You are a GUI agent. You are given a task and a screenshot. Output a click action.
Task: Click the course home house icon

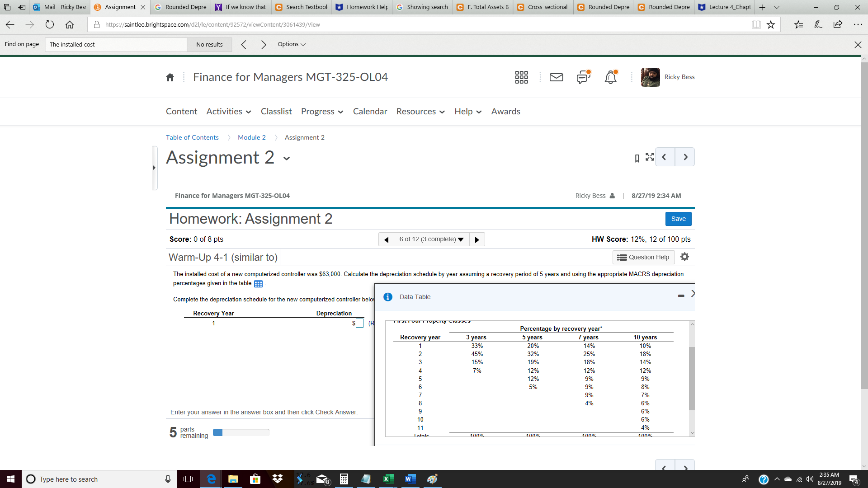[x=170, y=77]
